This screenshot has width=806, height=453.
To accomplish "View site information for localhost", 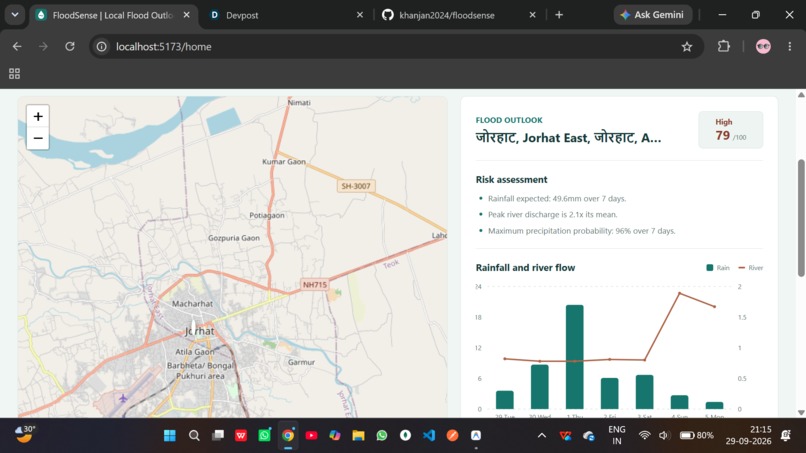I will (102, 47).
